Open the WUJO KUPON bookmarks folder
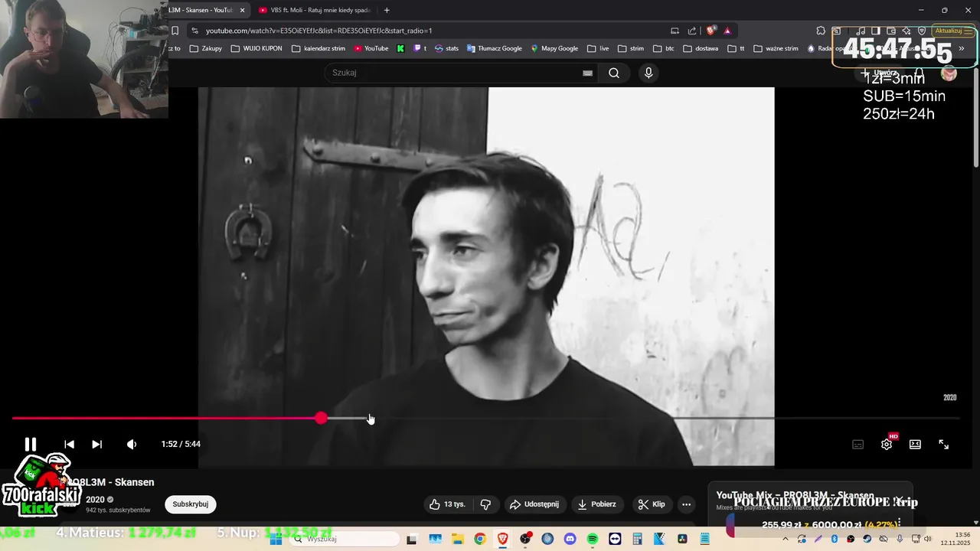This screenshot has height=551, width=980. point(256,48)
